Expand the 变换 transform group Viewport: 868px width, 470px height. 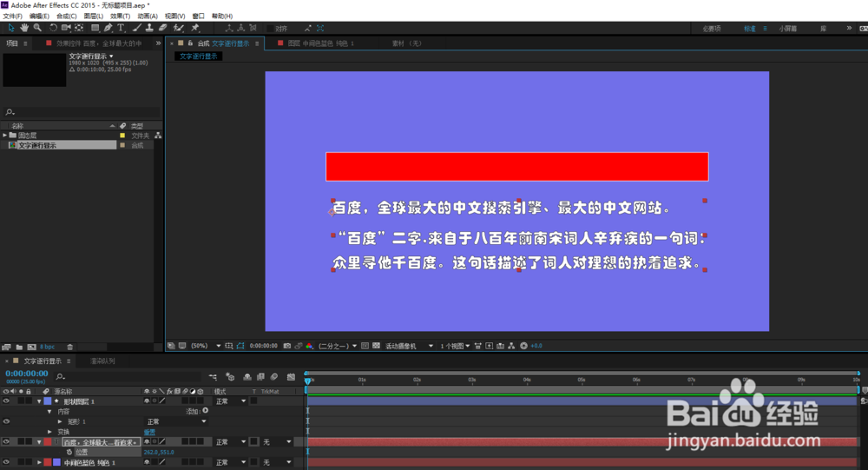[49, 432]
